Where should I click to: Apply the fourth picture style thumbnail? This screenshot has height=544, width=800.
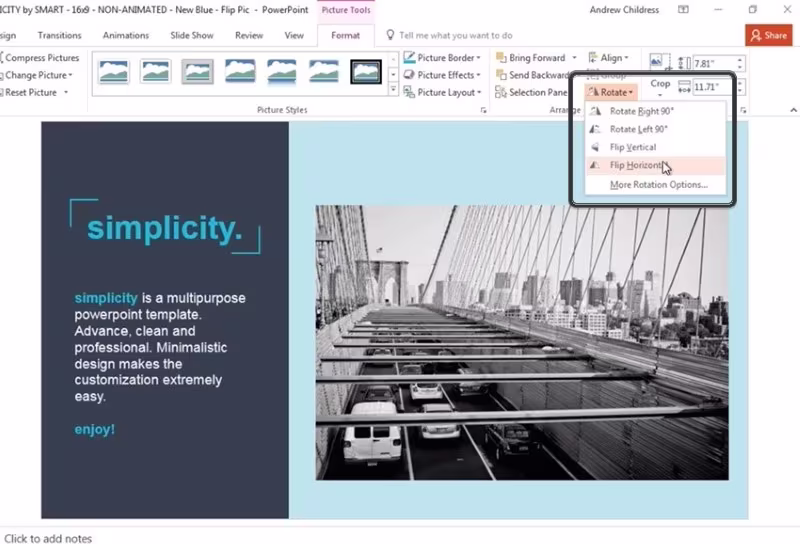240,71
